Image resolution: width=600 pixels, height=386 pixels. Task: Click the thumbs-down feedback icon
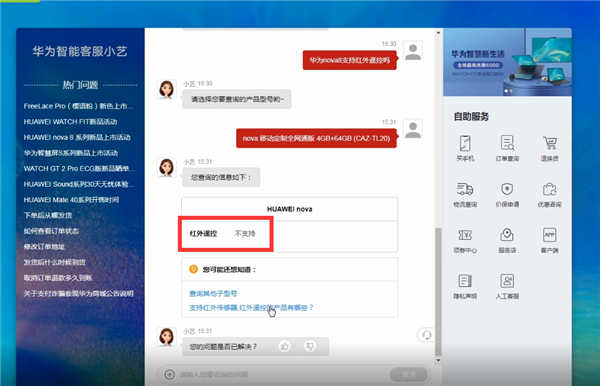[310, 346]
